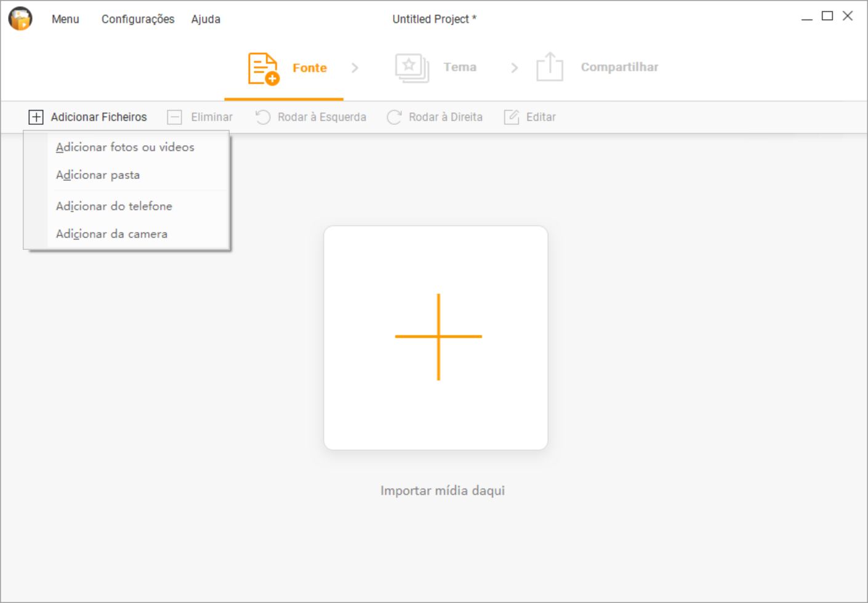The image size is (868, 603).
Task: Go to the Compartilhar step tab
Action: click(x=619, y=67)
